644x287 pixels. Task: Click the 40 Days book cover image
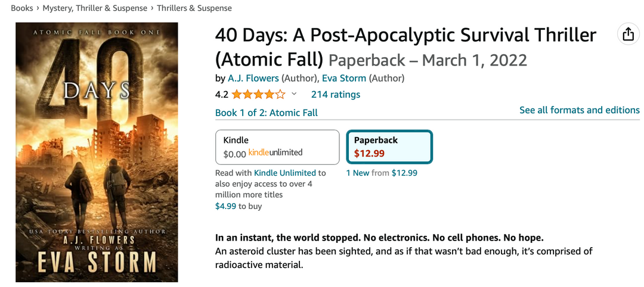[97, 152]
